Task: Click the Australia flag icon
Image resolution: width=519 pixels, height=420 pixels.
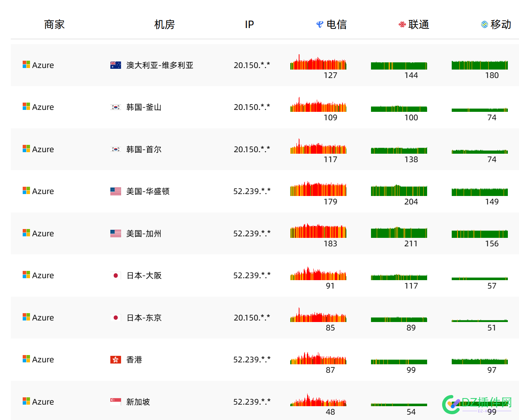Action: (x=116, y=65)
